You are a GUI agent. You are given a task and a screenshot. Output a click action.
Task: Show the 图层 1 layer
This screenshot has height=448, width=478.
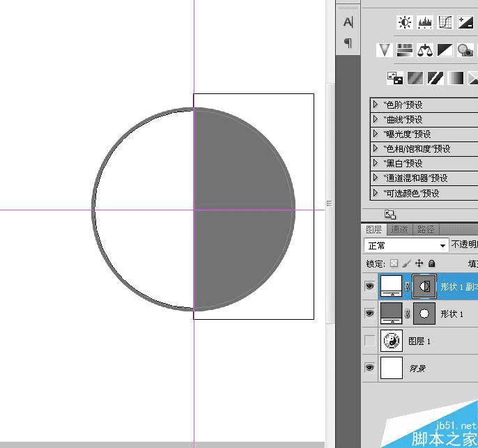pos(370,341)
